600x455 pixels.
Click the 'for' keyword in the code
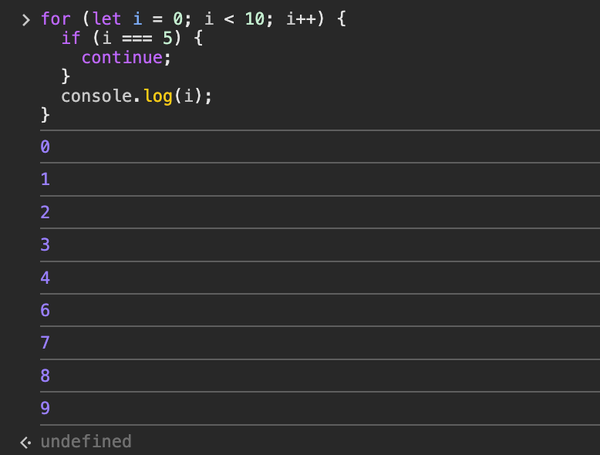(x=56, y=20)
